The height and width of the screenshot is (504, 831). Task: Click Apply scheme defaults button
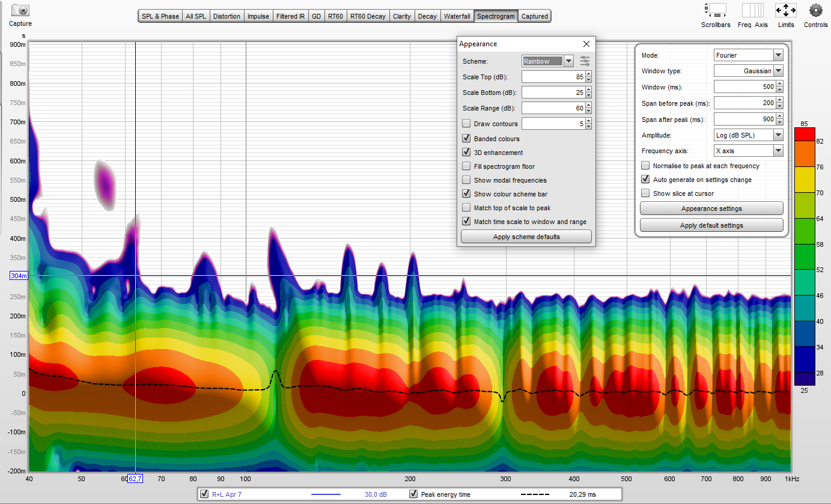526,237
